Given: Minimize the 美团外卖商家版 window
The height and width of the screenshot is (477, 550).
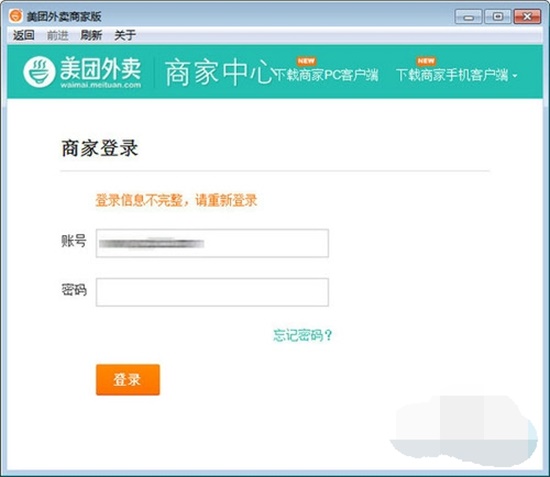Looking at the screenshot, I should (468, 16).
